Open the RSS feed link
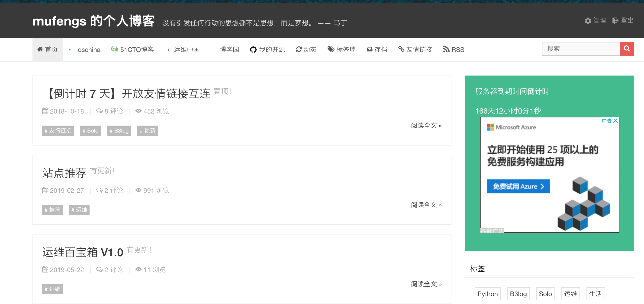The width and height of the screenshot is (644, 304). point(453,49)
